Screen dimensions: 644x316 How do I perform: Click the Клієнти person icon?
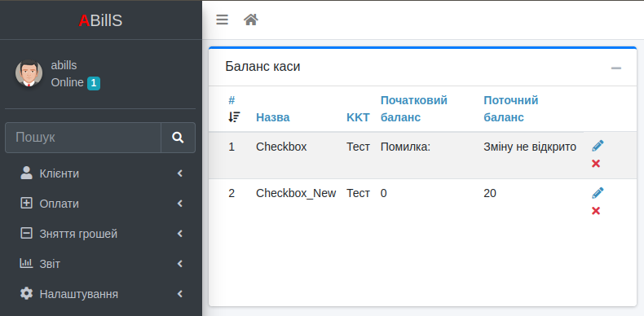[26, 173]
